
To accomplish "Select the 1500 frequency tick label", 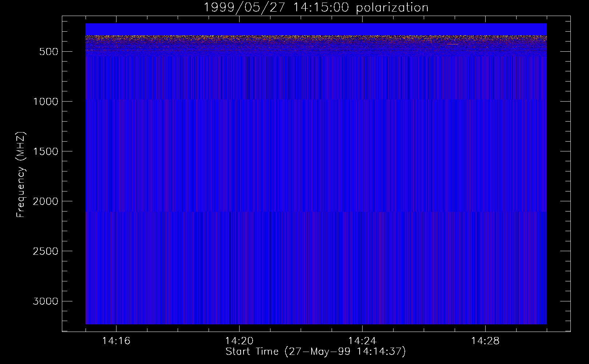I will 46,151.
